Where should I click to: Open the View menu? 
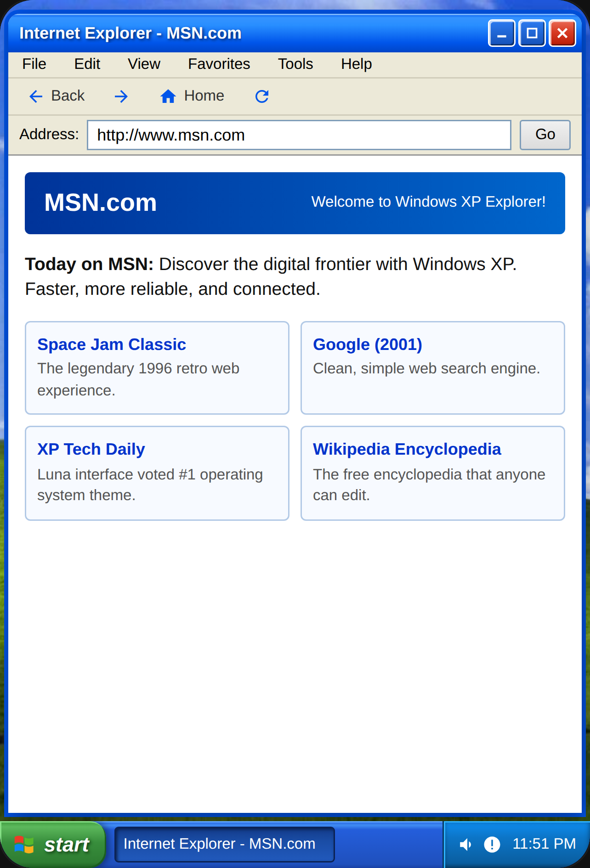pos(144,64)
